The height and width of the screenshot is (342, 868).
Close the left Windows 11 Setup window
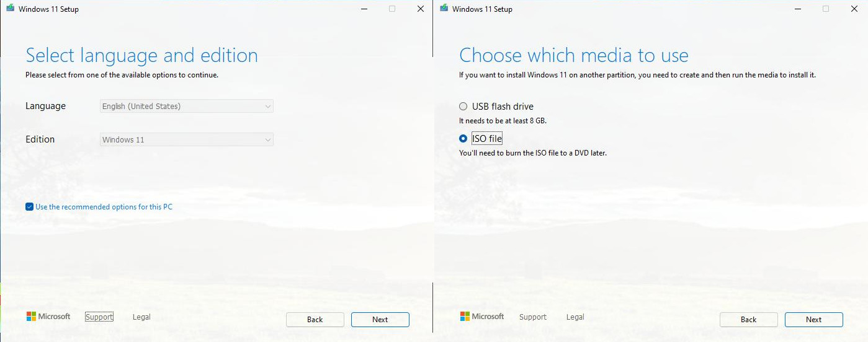(421, 9)
